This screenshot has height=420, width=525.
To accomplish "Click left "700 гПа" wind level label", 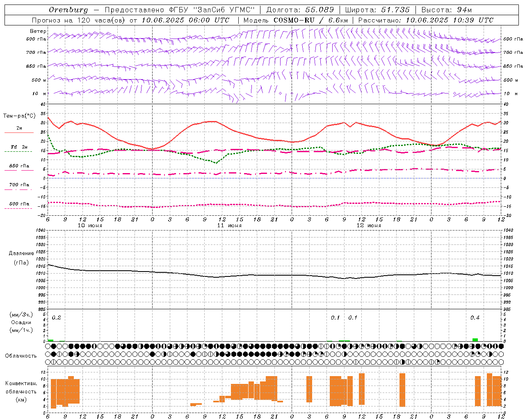I will (36, 52).
